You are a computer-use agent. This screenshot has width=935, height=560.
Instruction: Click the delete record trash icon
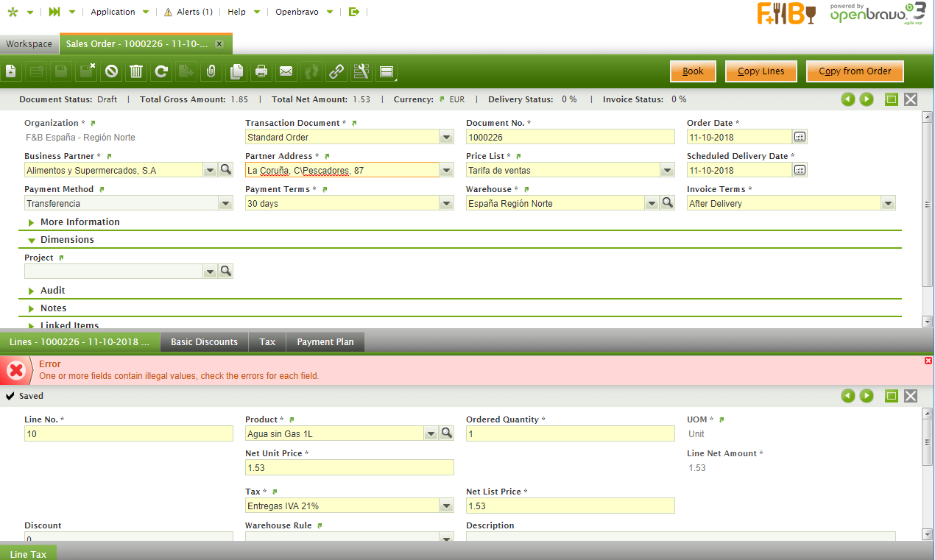point(136,71)
